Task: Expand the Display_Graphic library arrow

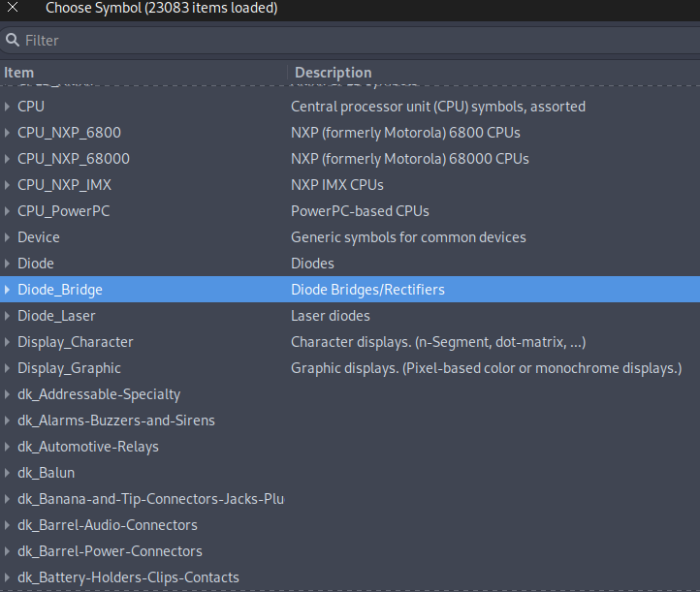Action: pos(7,368)
